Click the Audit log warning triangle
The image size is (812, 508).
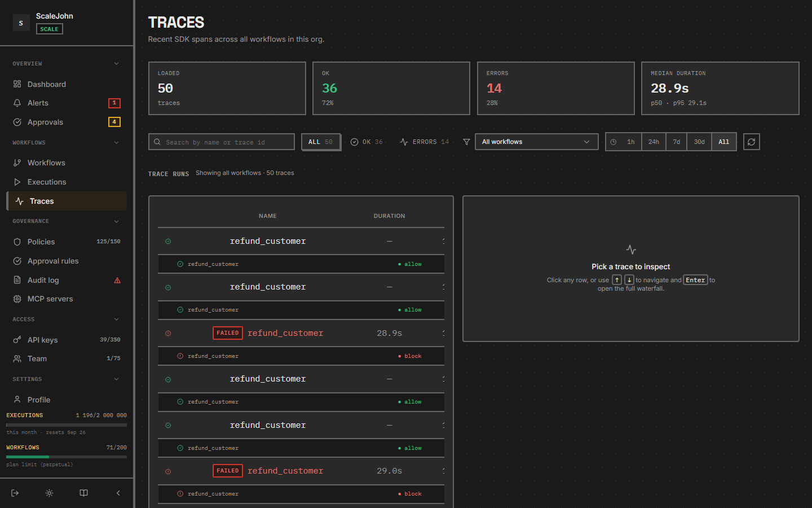pos(117,281)
